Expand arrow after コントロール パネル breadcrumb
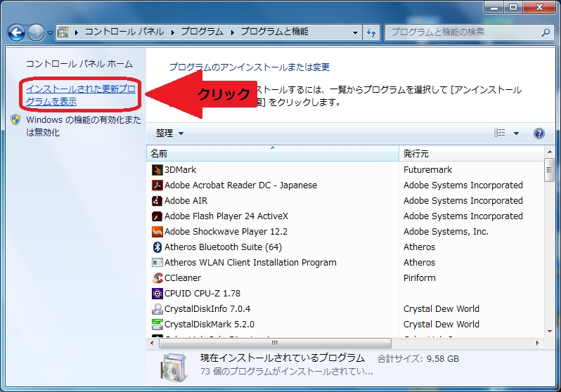 click(x=172, y=32)
